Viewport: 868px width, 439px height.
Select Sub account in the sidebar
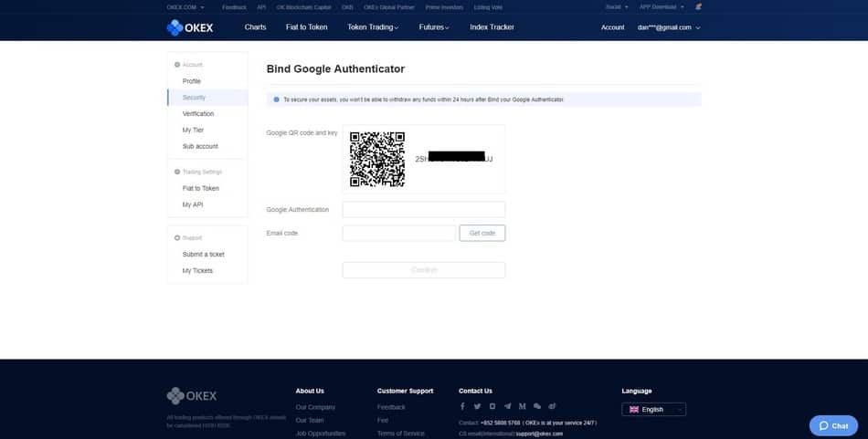[200, 147]
